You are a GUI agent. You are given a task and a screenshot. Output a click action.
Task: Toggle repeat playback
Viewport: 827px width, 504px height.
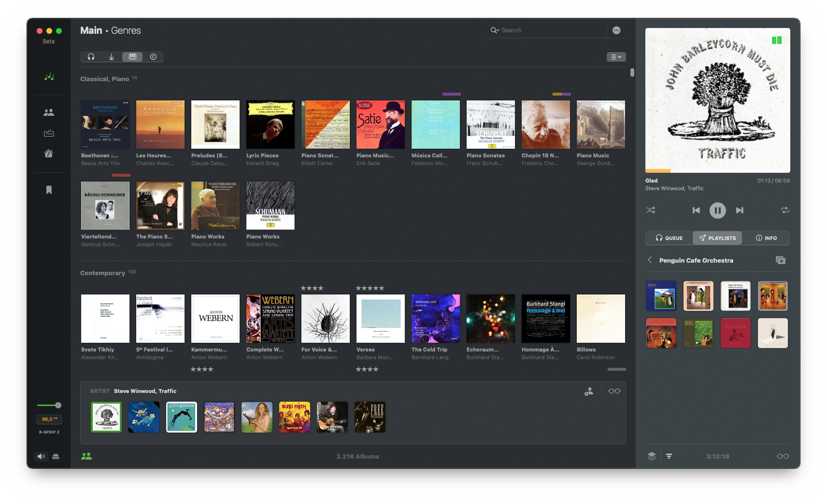[785, 210]
